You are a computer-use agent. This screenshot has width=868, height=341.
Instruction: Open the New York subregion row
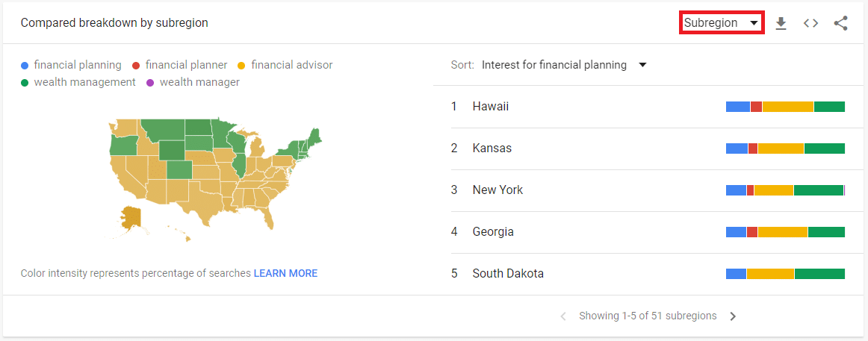[648, 190]
